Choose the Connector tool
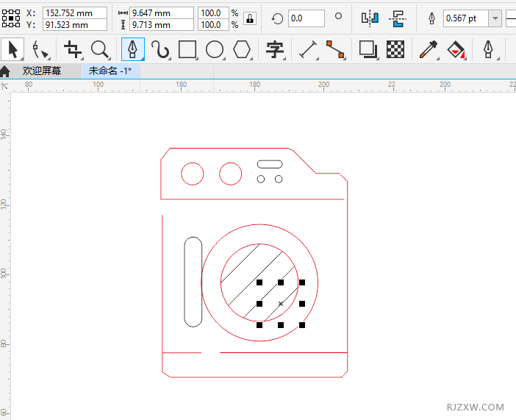Image resolution: width=516 pixels, height=420 pixels. [335, 50]
